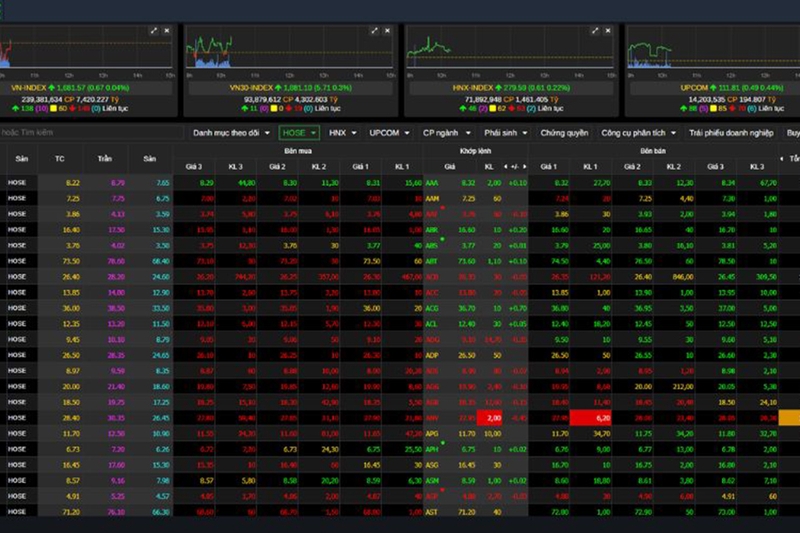Click right arrow beside the +/- column
The image size is (800, 533).
point(524,167)
